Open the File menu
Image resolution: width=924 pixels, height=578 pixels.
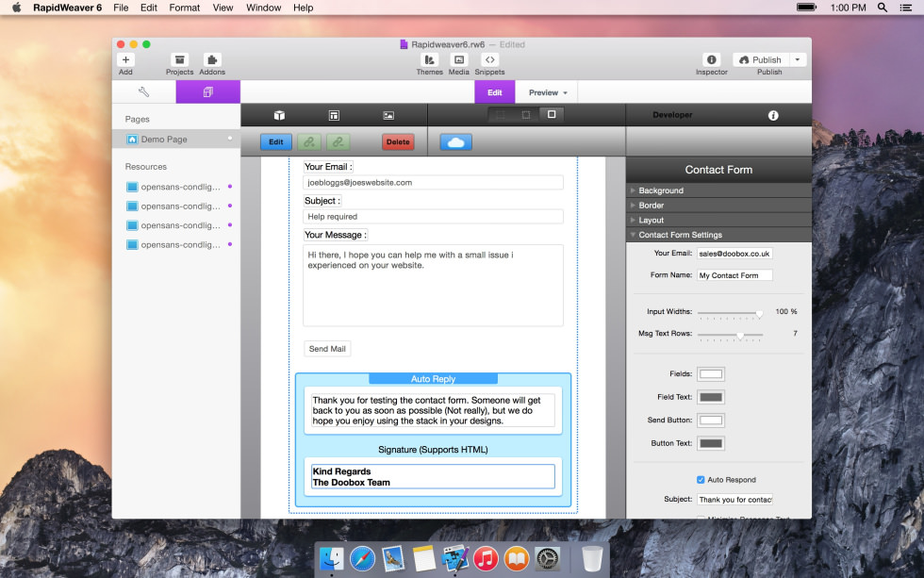pyautogui.click(x=121, y=8)
